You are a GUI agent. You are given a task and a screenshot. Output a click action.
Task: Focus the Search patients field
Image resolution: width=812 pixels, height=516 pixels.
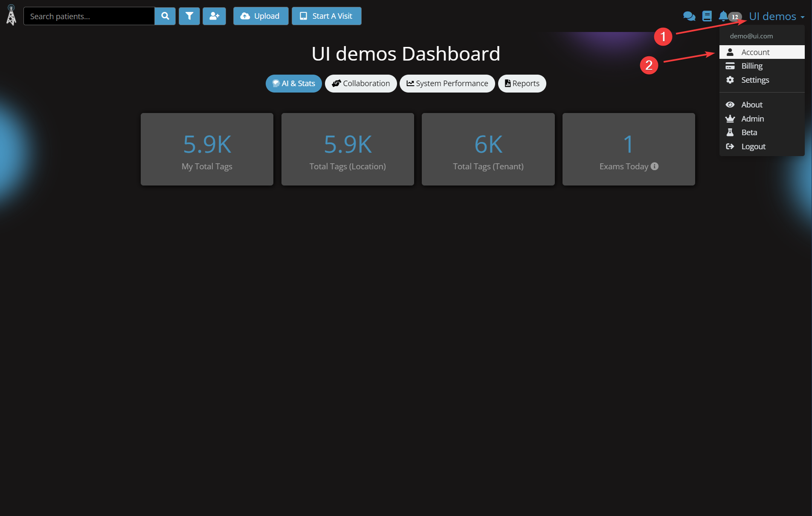point(89,16)
